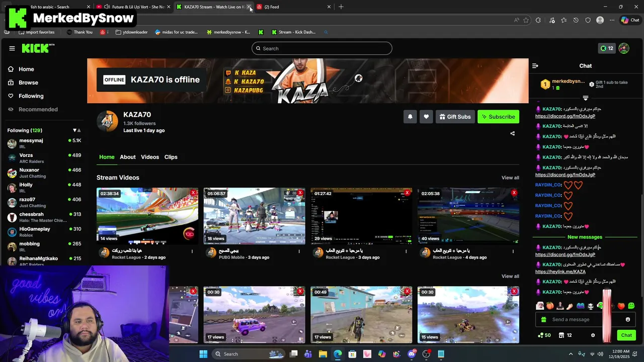Switch to the (2) Feed browser tab
The image size is (644, 362).
coord(293,7)
